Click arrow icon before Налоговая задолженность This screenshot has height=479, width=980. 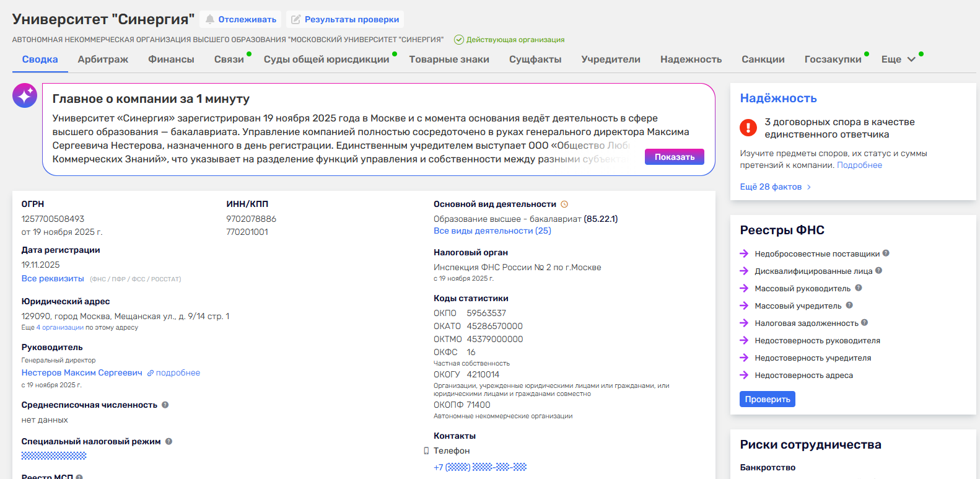click(x=744, y=323)
